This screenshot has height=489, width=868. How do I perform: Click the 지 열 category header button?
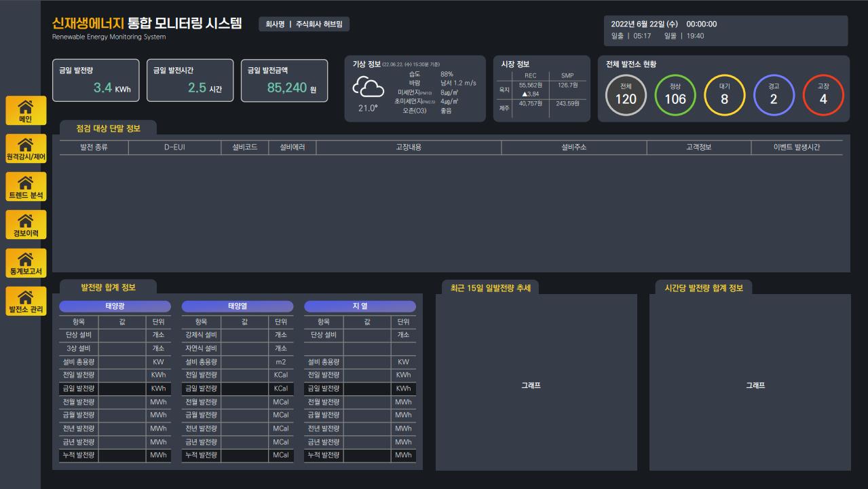[x=360, y=306]
